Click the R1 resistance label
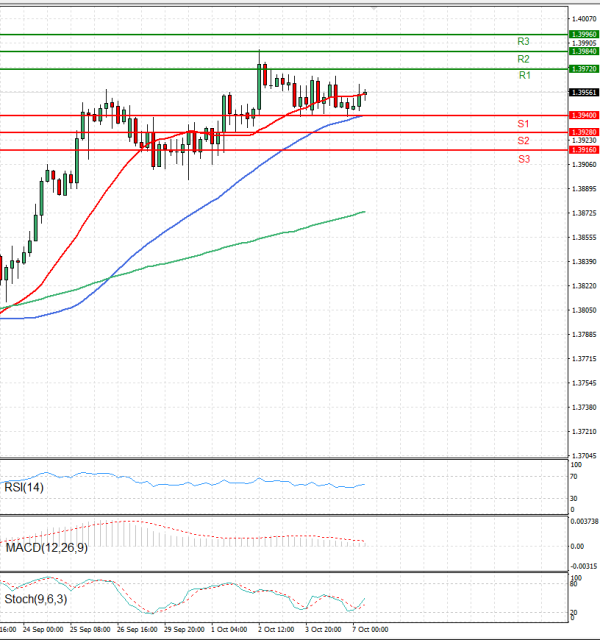This screenshot has height=640, width=600. [x=525, y=76]
